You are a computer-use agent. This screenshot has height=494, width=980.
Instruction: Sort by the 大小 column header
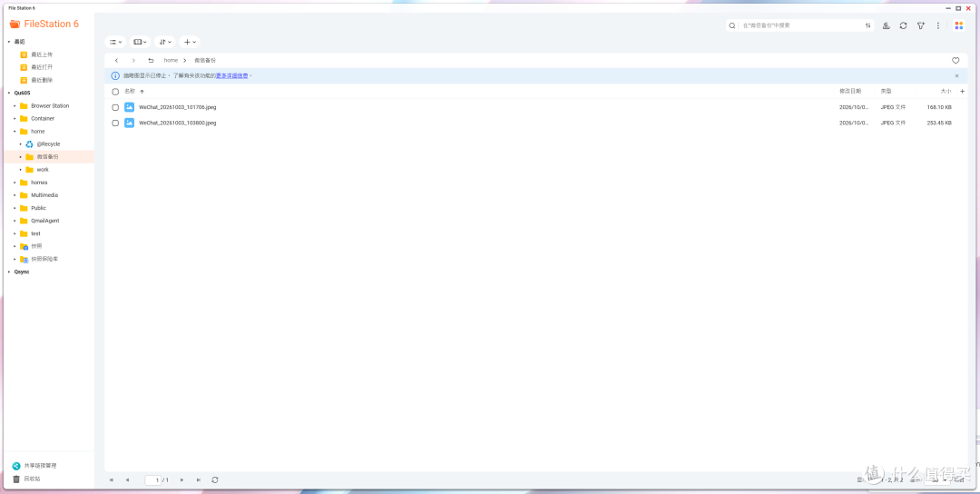click(946, 92)
